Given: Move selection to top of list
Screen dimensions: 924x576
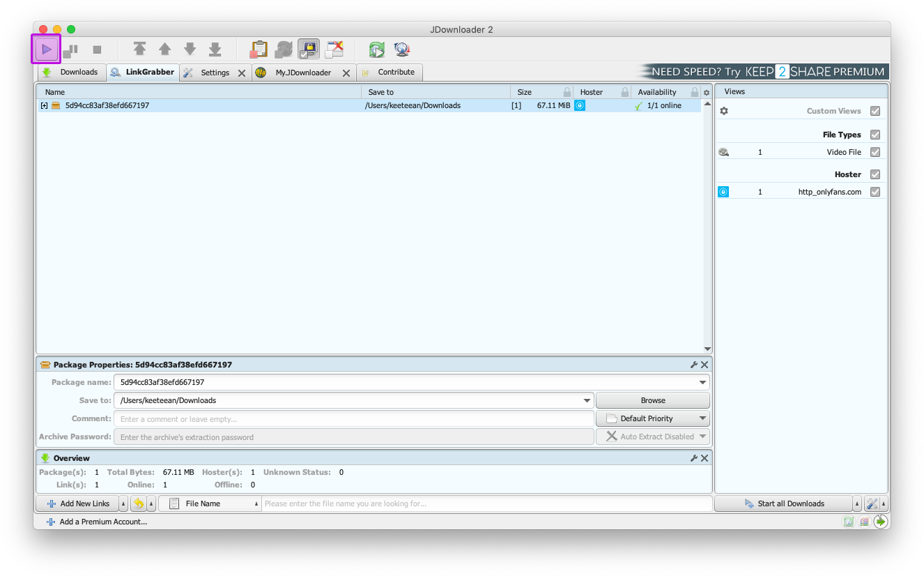Looking at the screenshot, I should click(x=139, y=49).
